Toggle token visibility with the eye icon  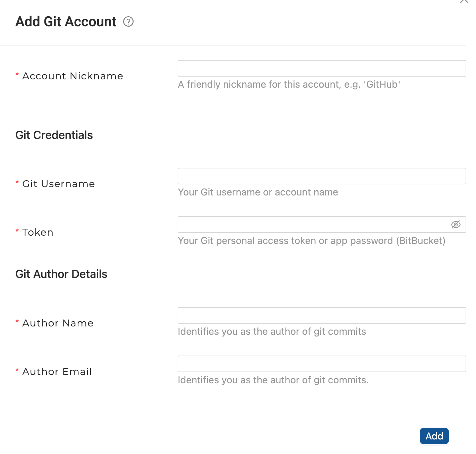pos(456,225)
